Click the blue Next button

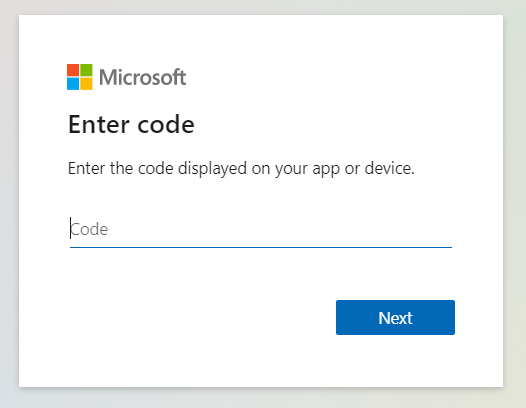pyautogui.click(x=395, y=317)
